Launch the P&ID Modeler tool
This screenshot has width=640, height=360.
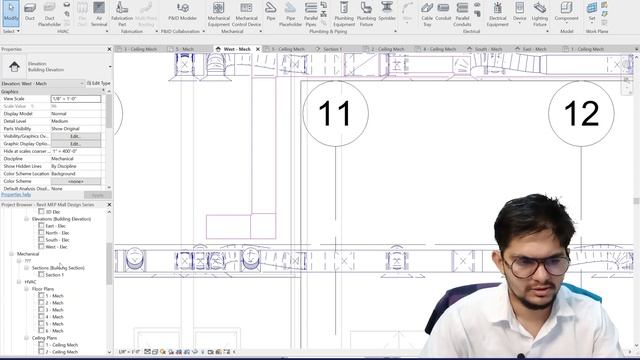pos(182,12)
